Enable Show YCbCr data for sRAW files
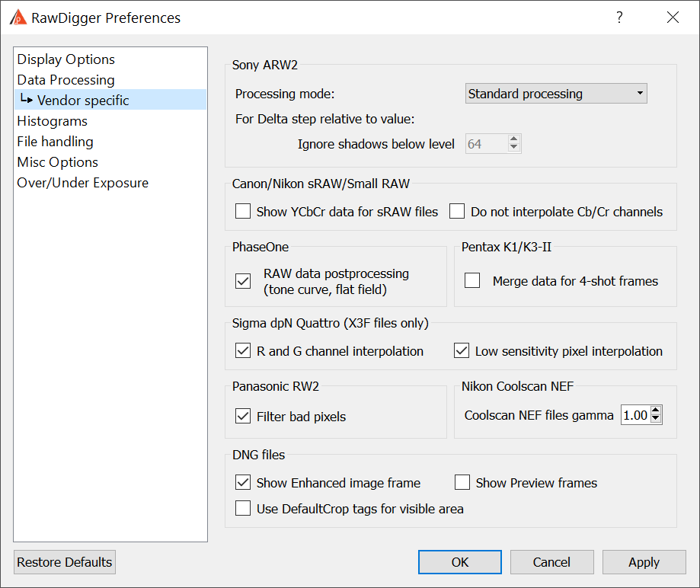Viewport: 700px width, 588px height. click(x=243, y=211)
